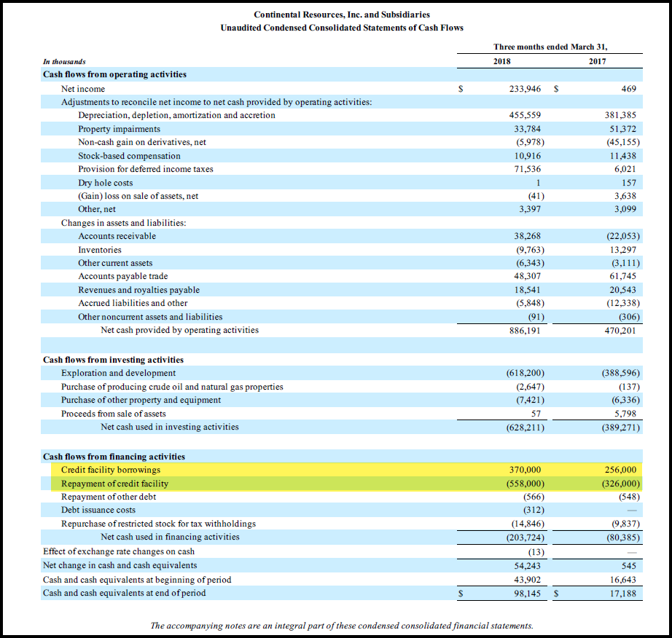Select net change in cash value 54,243
This screenshot has height=638, width=672.
(528, 566)
